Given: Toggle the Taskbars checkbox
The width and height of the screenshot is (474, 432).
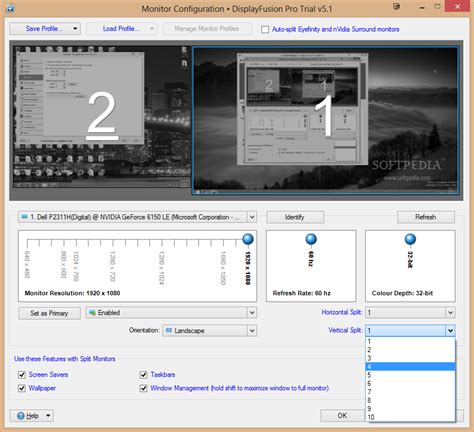Looking at the screenshot, I should tap(143, 375).
